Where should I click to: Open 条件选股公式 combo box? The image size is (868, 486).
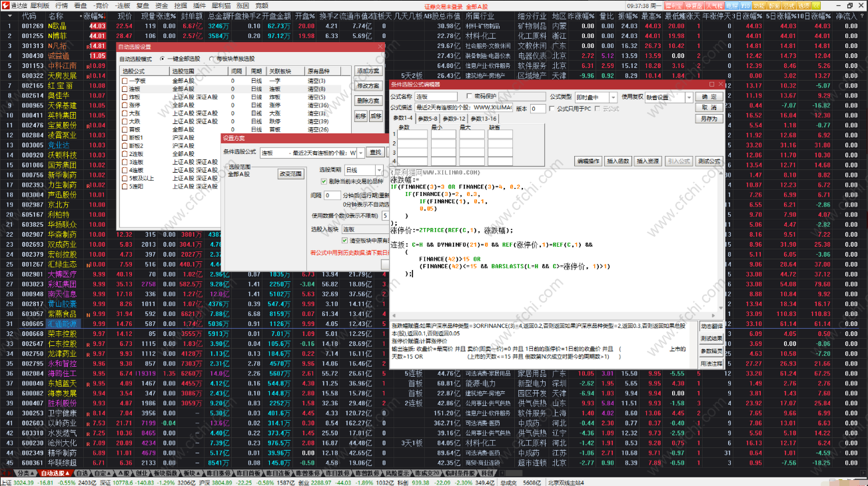click(x=312, y=153)
